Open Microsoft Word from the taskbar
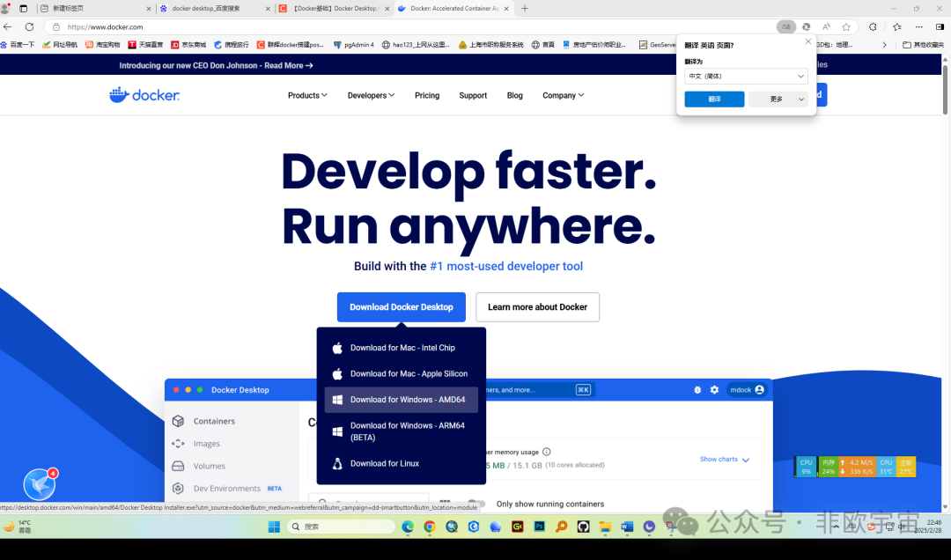 627,527
